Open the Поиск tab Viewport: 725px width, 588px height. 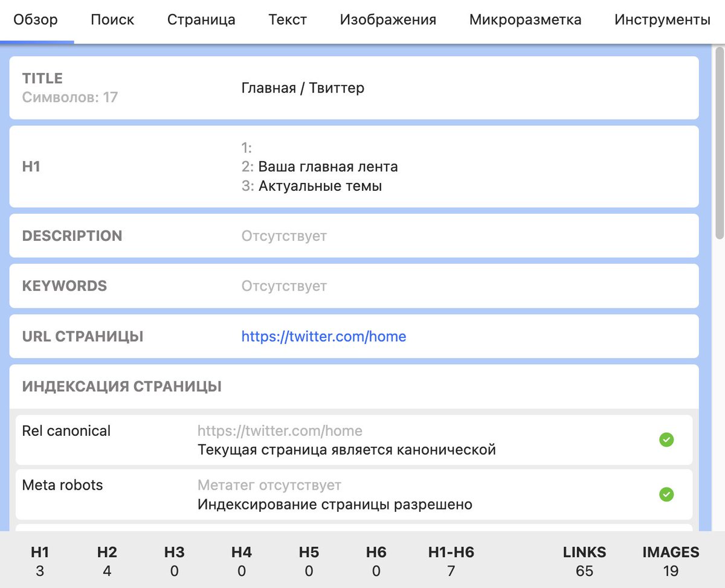point(112,20)
